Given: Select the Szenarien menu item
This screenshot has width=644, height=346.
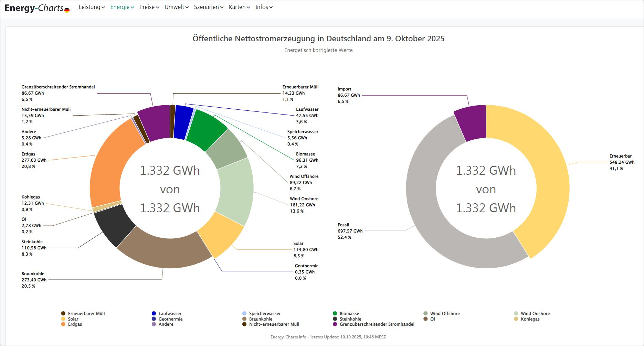Looking at the screenshot, I should pos(209,7).
